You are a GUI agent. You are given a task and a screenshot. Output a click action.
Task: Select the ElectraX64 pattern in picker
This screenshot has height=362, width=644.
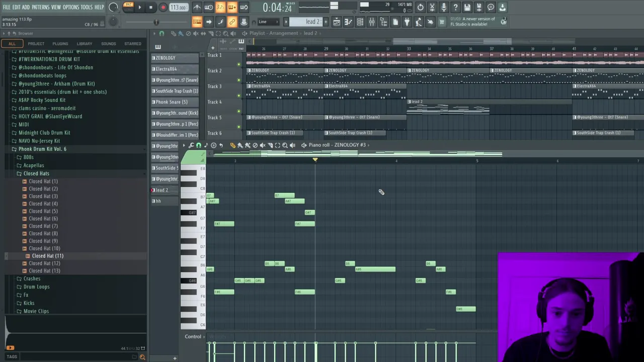175,69
